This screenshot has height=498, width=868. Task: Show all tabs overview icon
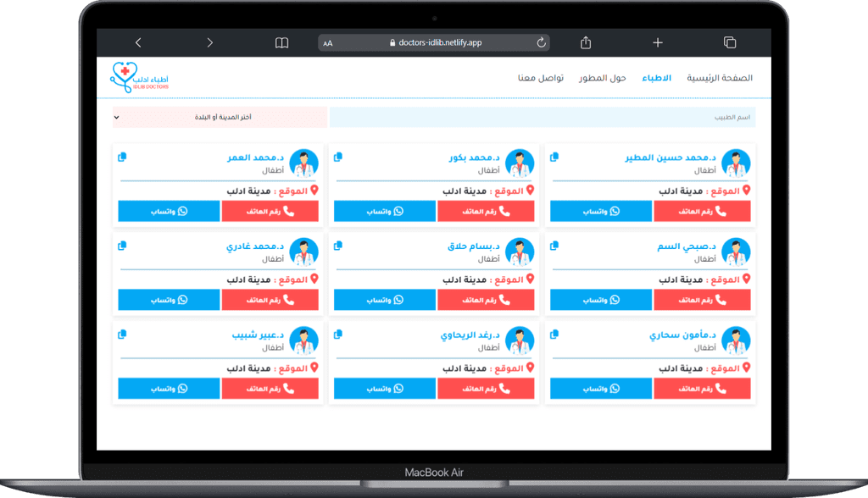click(x=730, y=42)
